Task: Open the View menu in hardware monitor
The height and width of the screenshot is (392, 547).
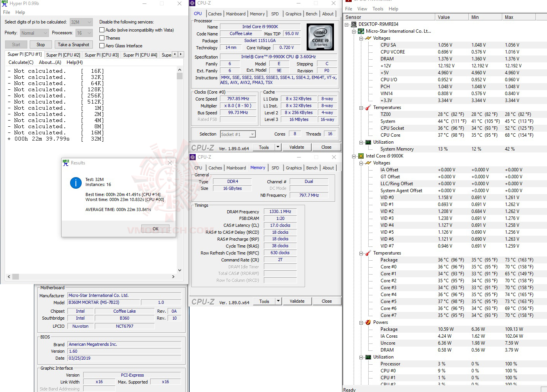Action: pos(362,9)
